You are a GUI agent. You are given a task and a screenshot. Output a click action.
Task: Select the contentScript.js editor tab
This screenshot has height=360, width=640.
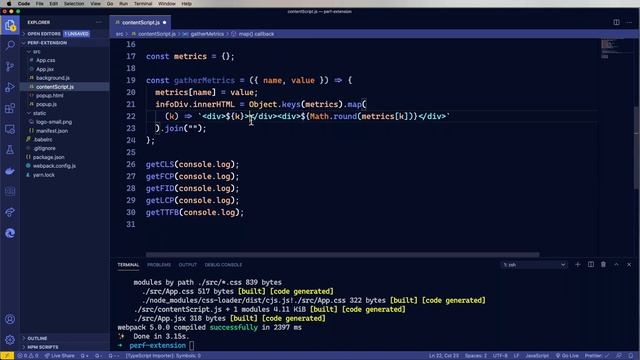(x=140, y=22)
